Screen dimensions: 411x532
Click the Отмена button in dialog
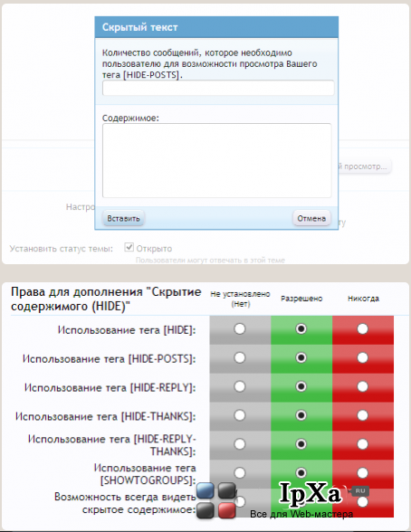311,218
